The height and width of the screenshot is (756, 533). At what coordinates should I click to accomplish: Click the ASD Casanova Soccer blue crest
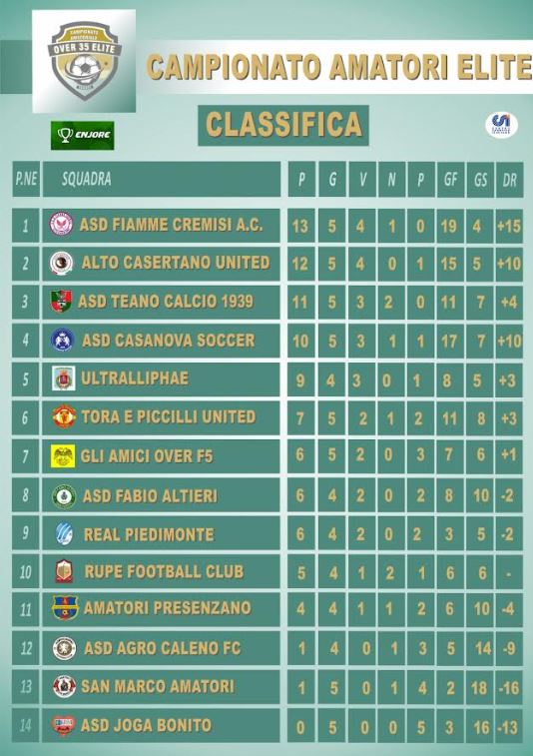pos(62,340)
